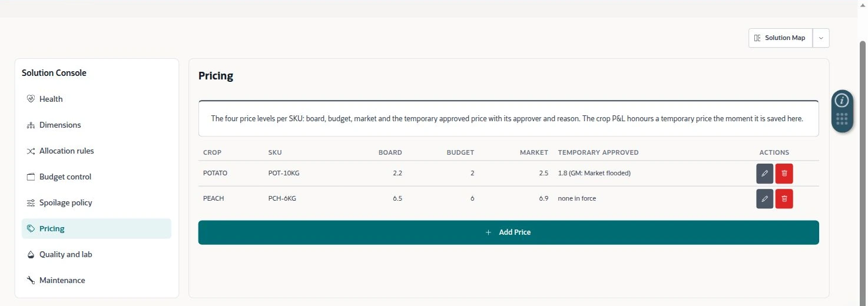Click the none in force cell
The image size is (868, 306).
tap(577, 199)
